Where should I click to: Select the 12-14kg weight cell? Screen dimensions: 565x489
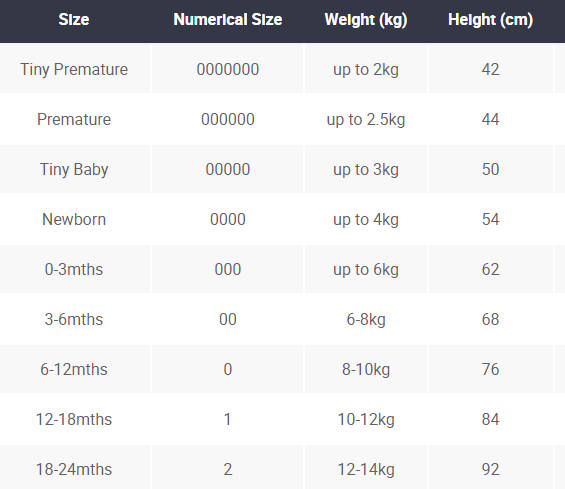[x=366, y=470]
